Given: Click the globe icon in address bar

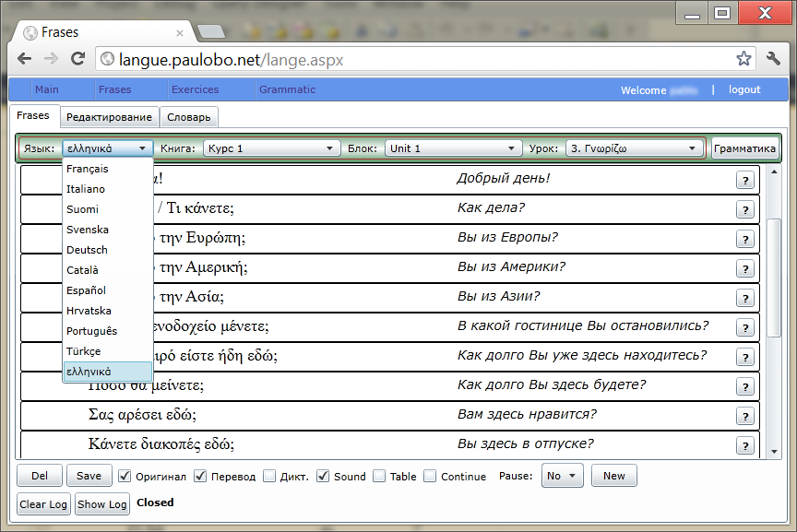Looking at the screenshot, I should tap(107, 59).
